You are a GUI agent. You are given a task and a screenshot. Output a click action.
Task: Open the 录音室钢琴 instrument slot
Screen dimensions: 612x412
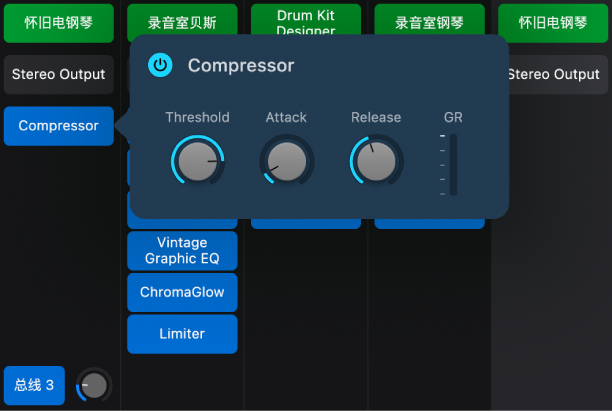[429, 20]
